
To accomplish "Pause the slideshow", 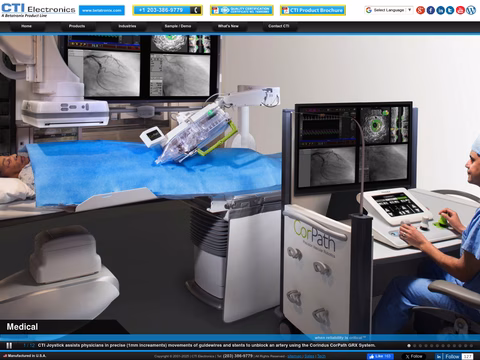I will coord(9,346).
